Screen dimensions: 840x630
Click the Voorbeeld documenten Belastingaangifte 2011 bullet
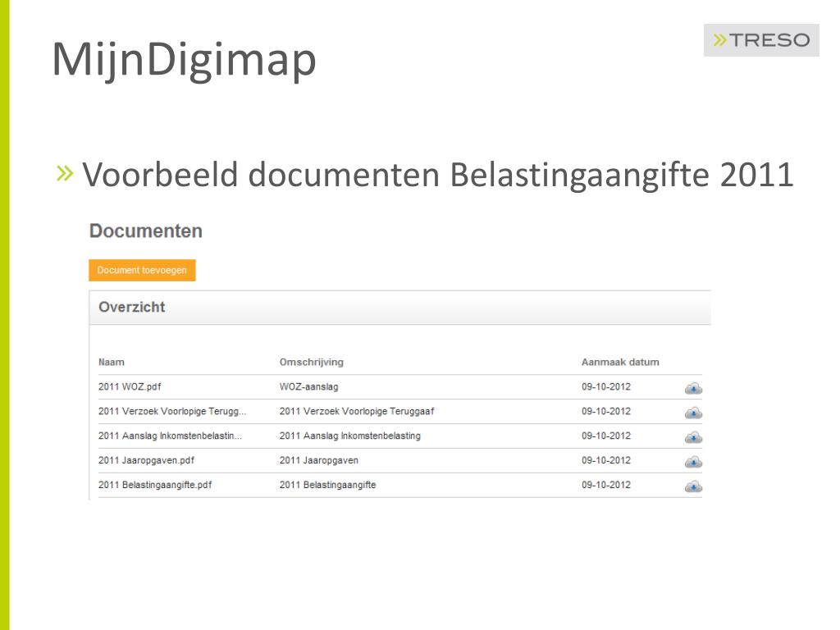pos(437,175)
